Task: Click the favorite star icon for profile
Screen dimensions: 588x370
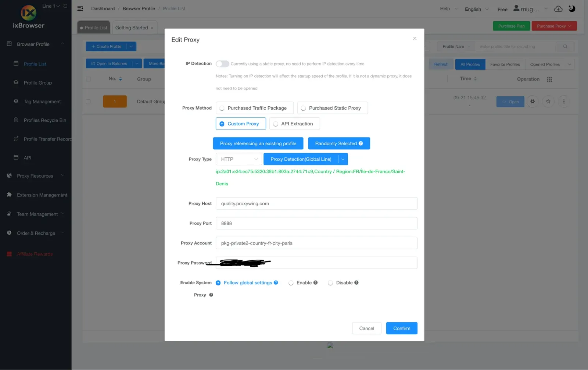Action: 548,102
